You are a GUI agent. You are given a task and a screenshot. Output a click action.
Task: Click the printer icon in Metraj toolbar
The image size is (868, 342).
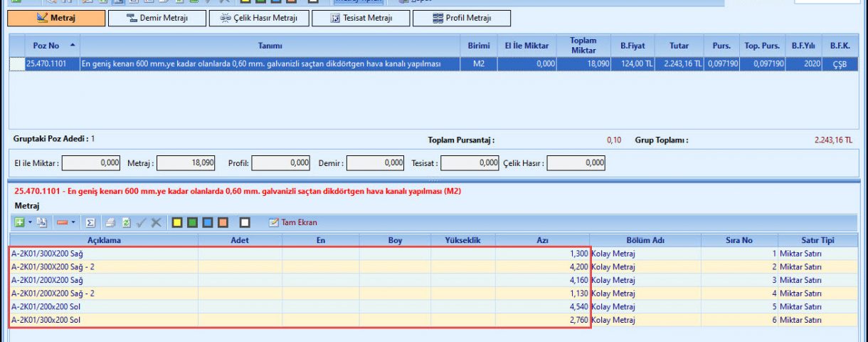tap(110, 222)
